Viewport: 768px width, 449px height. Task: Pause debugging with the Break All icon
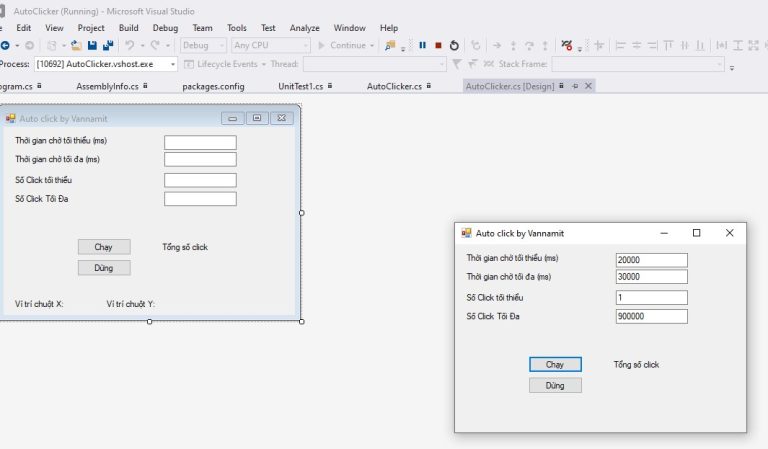tap(422, 46)
